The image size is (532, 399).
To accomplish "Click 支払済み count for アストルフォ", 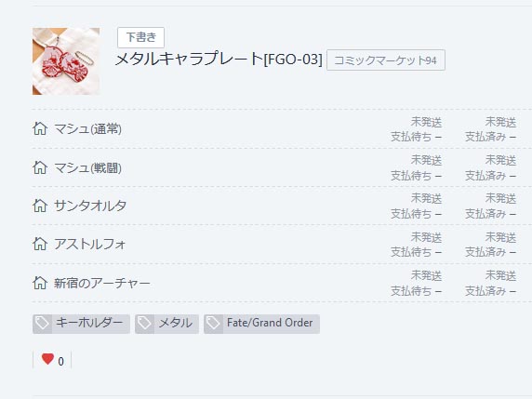I will (490, 252).
